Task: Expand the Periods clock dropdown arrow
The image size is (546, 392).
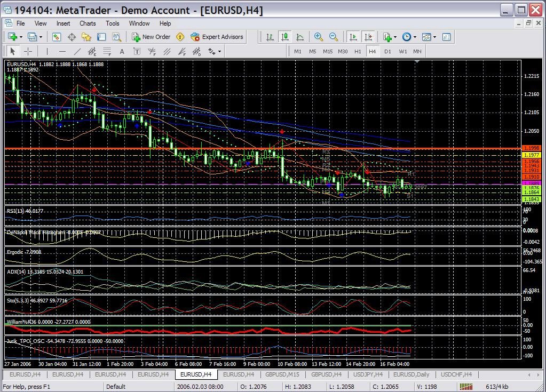Action: [x=415, y=37]
